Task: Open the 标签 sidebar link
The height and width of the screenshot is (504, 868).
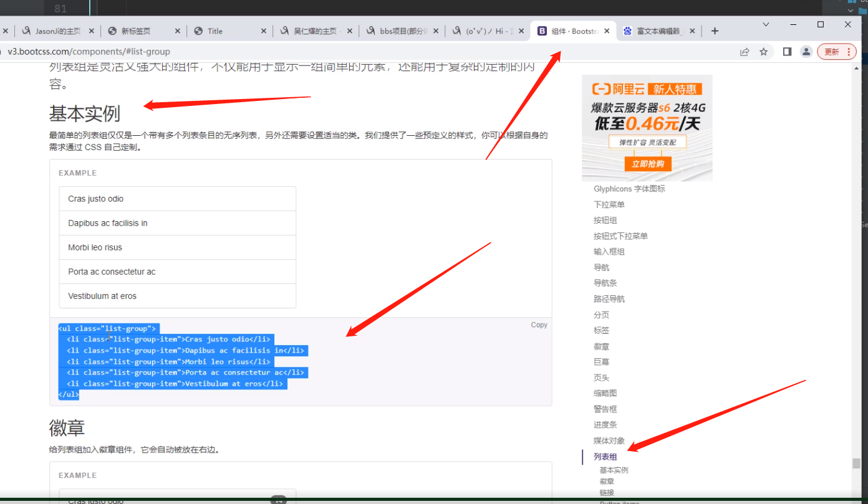Action: [602, 330]
